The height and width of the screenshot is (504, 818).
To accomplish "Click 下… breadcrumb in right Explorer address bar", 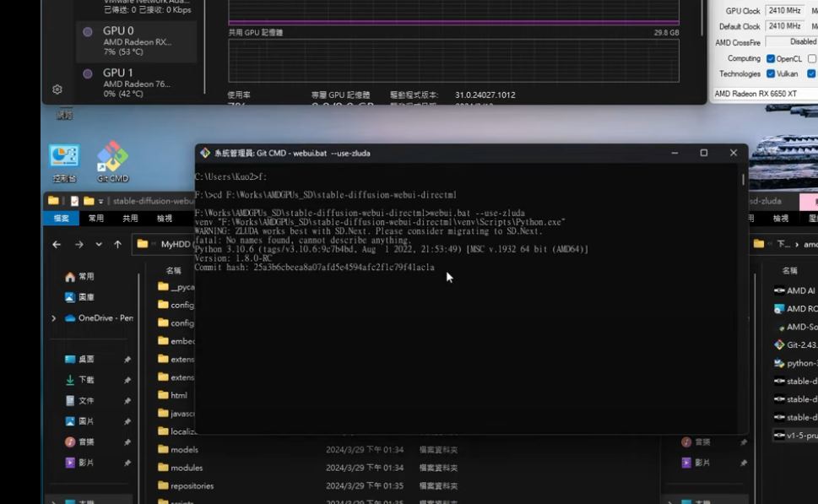I will [x=783, y=244].
